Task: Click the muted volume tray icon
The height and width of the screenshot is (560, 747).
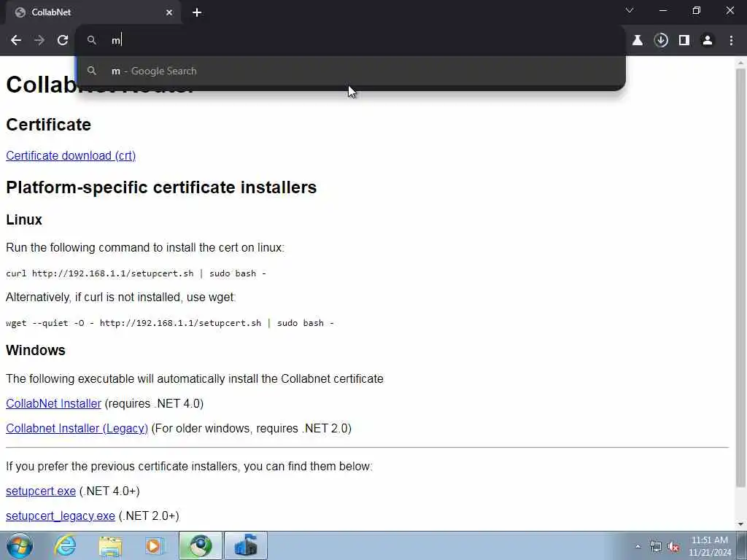Action: pos(673,547)
